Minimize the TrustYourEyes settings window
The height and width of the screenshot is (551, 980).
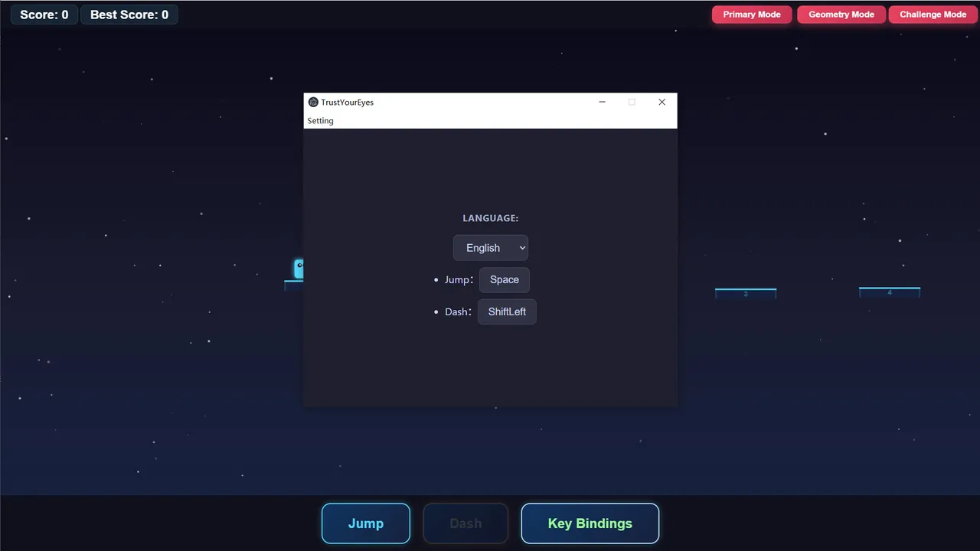pos(603,103)
